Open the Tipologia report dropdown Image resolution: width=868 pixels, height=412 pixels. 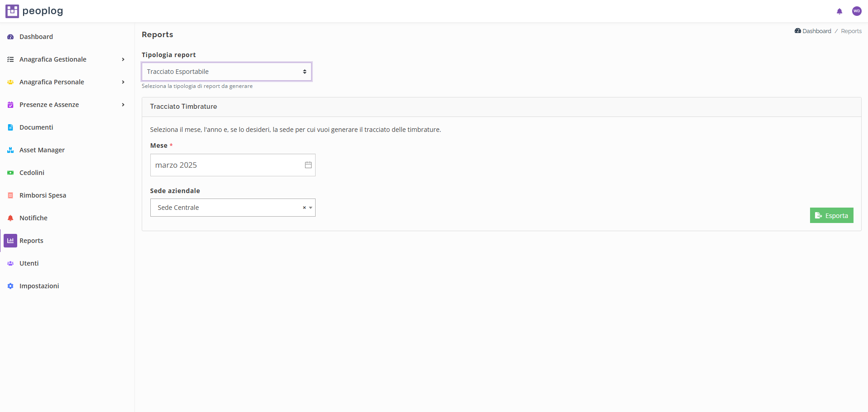point(226,72)
